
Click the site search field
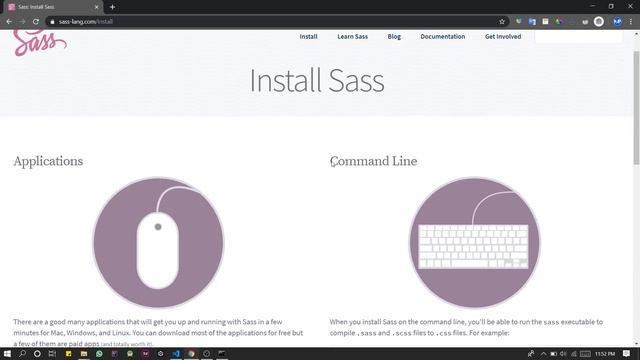click(x=579, y=36)
